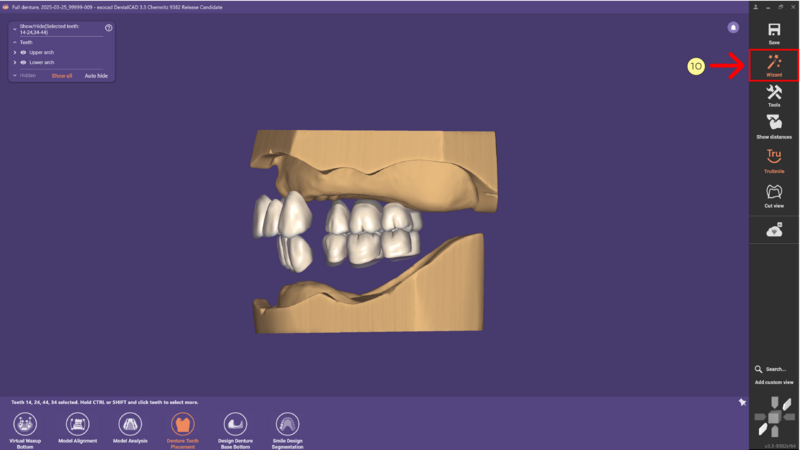The height and width of the screenshot is (450, 800).
Task: Click the 'Upper arch' label
Action: click(x=41, y=53)
